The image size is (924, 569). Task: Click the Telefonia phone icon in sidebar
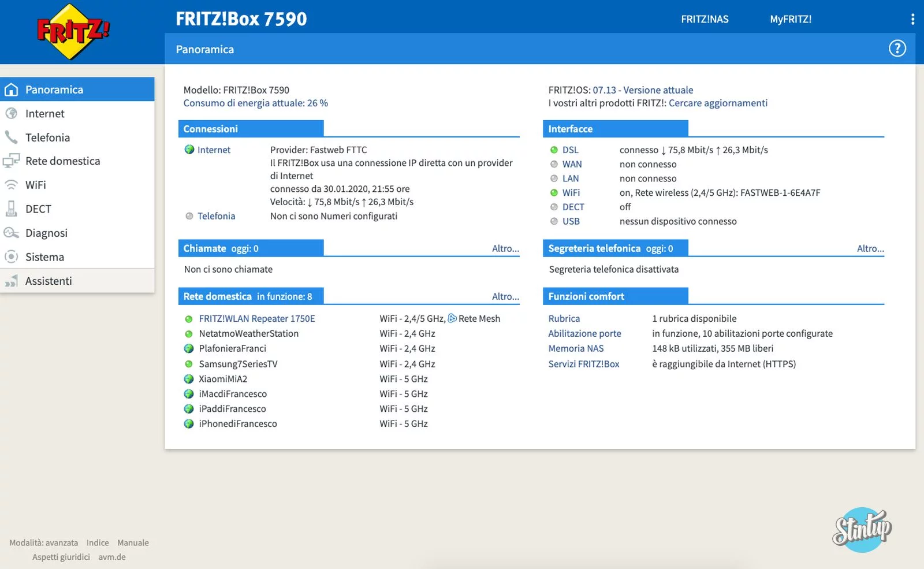click(x=11, y=137)
